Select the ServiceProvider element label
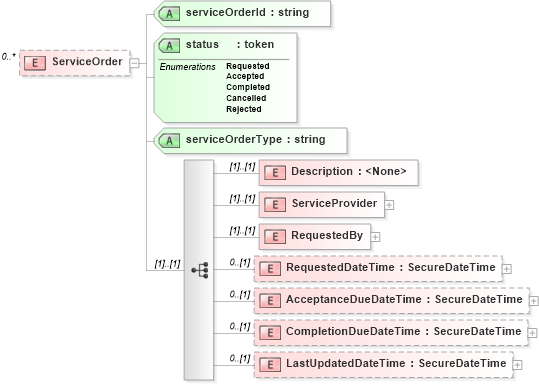Viewport: 539px width, 385px height. [334, 204]
